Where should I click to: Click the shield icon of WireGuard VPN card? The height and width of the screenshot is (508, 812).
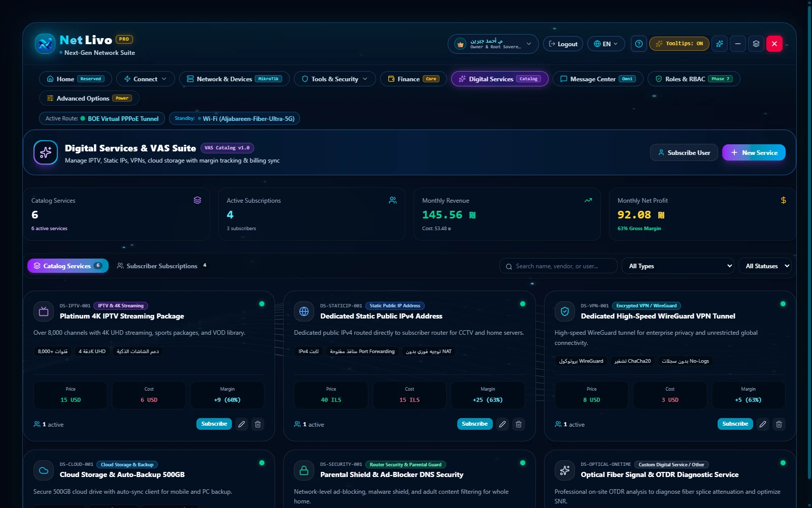(565, 311)
